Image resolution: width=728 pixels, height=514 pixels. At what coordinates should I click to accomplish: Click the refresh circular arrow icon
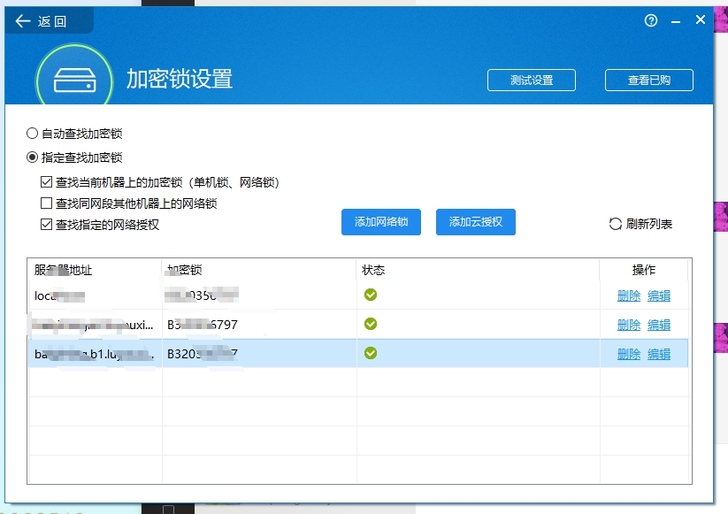click(x=615, y=224)
